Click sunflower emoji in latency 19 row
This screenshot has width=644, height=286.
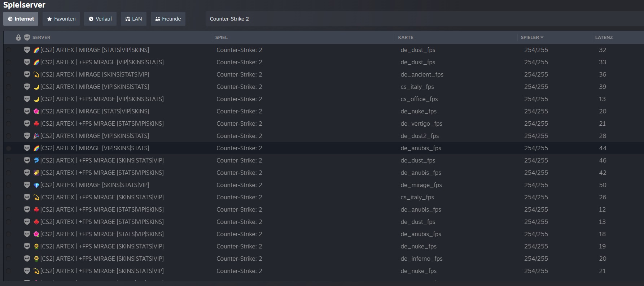(x=36, y=246)
